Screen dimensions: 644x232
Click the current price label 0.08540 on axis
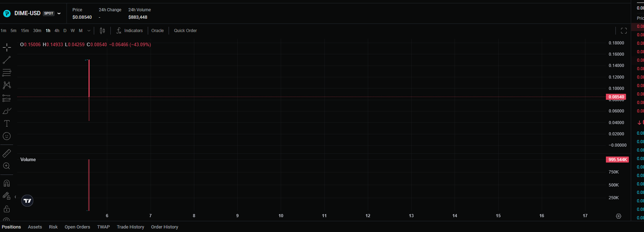(616, 97)
